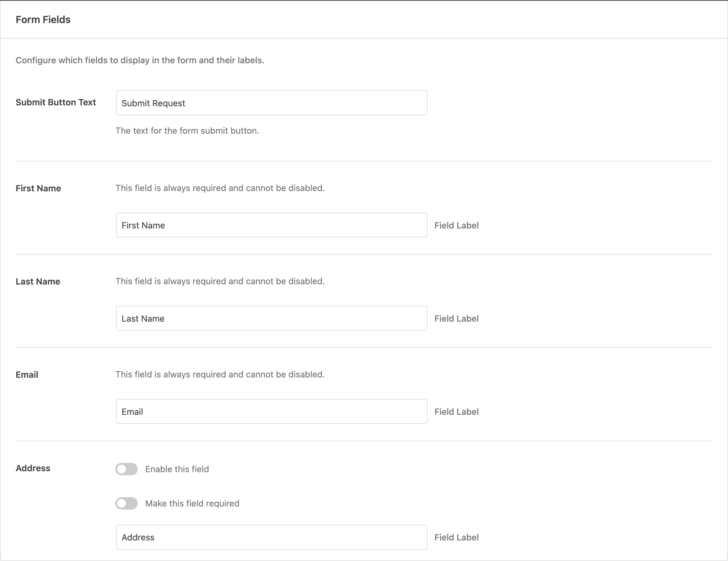Click the 'Enable this field' toggle label

176,469
